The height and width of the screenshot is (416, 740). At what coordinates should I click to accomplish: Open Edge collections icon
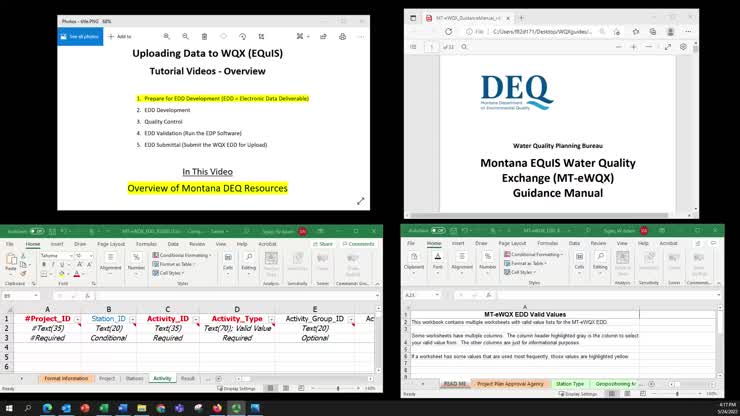[x=653, y=32]
